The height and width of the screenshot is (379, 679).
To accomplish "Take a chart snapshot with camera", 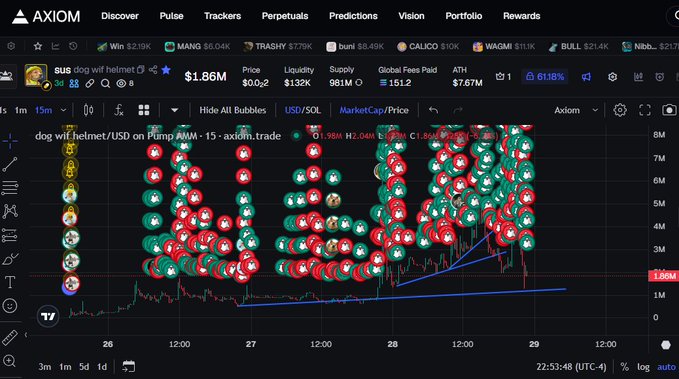I will (669, 110).
